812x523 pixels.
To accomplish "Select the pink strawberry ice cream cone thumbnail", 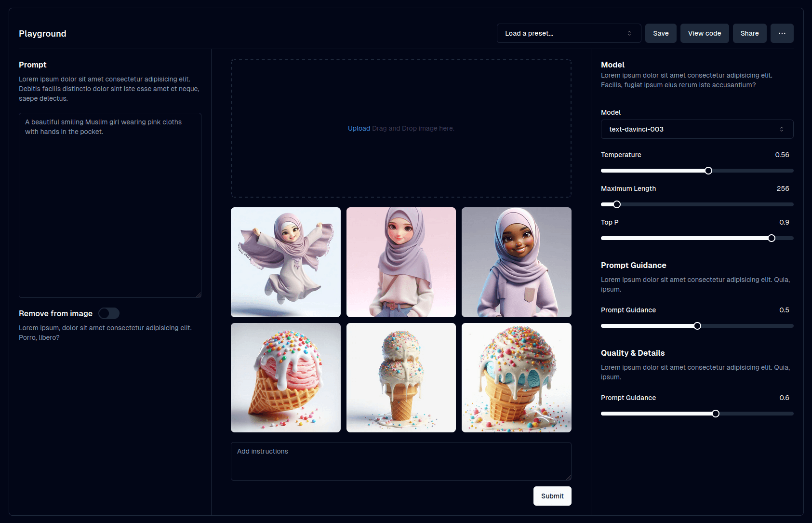I will click(x=286, y=377).
